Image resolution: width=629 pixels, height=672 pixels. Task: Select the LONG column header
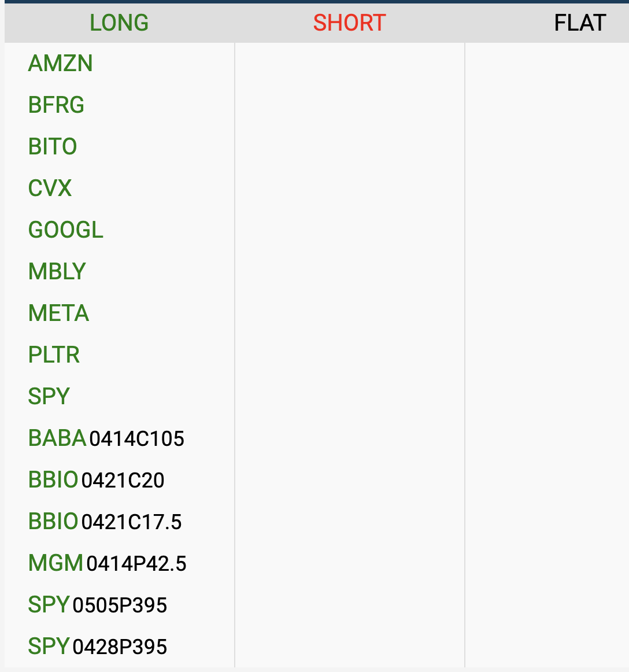tap(119, 23)
